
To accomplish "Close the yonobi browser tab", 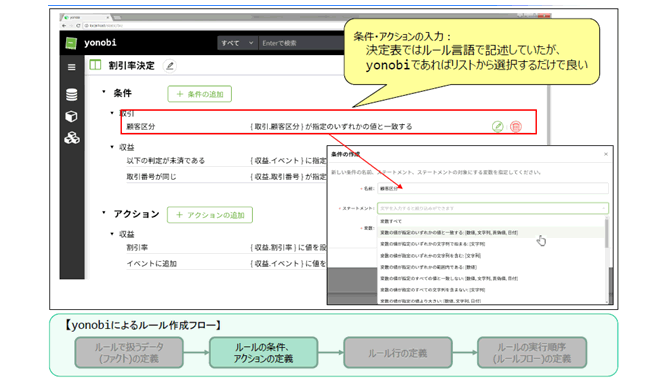I will point(108,17).
